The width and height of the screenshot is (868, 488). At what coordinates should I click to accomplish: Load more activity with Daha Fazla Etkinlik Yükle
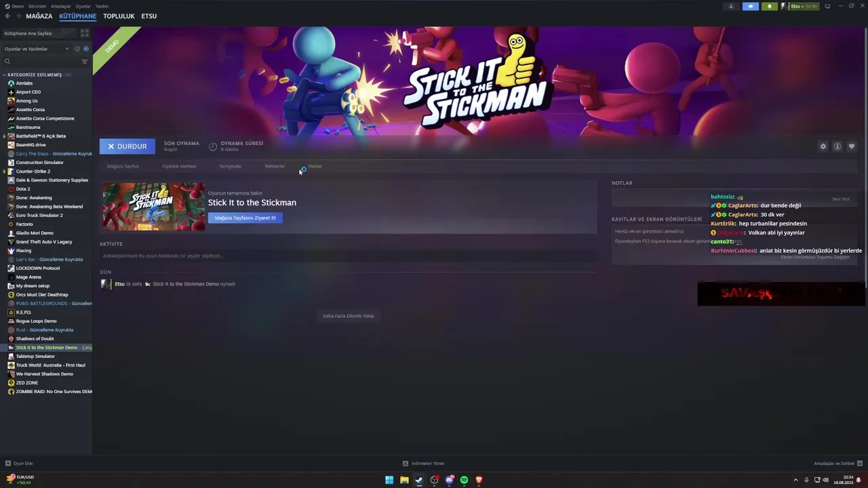[348, 316]
